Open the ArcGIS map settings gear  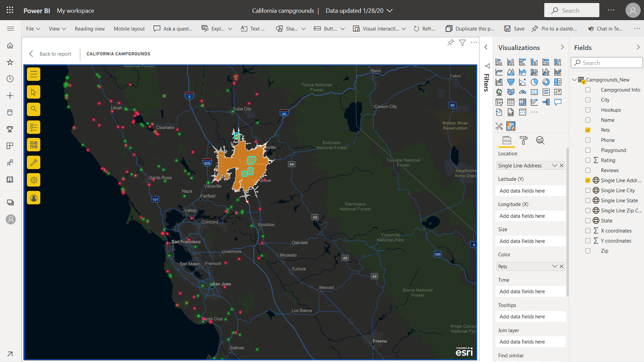click(34, 180)
